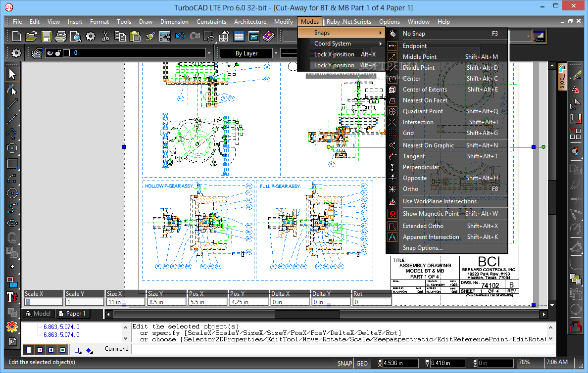
Task: Click the Circle drawing tool
Action: [x=12, y=193]
